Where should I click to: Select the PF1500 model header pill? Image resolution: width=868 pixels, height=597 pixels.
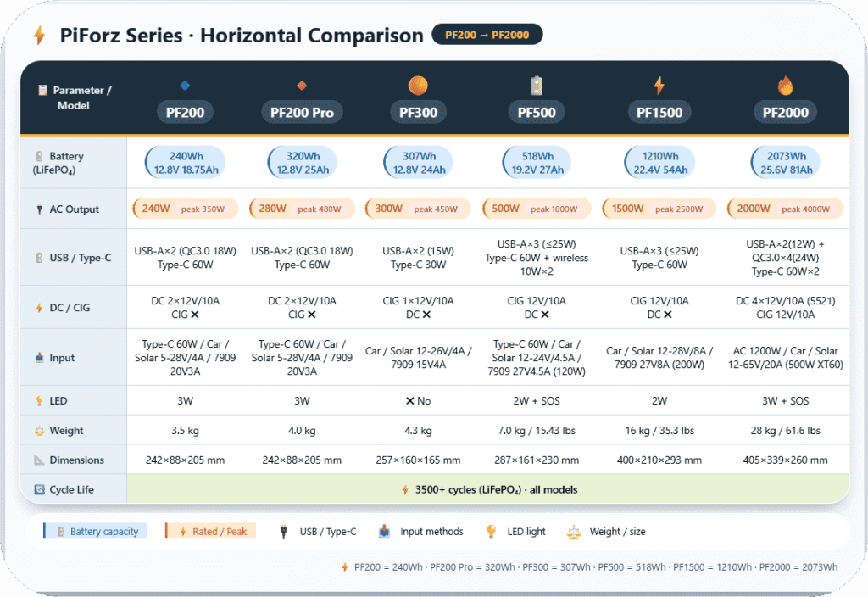tap(659, 112)
